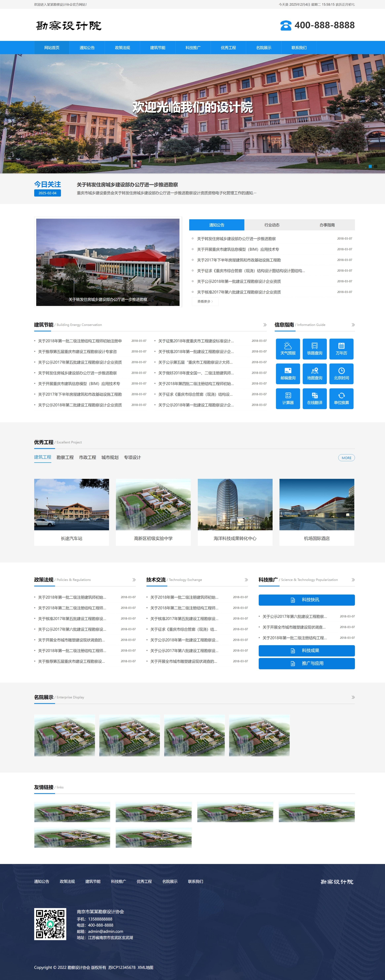Open the 邮编查询 postcode tool
This screenshot has width=385, height=980.
point(288,374)
